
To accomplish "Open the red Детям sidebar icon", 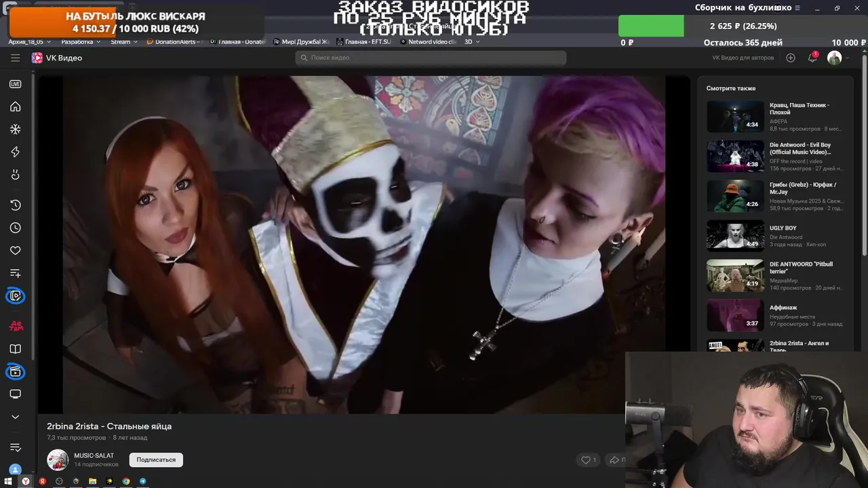I will 15,326.
